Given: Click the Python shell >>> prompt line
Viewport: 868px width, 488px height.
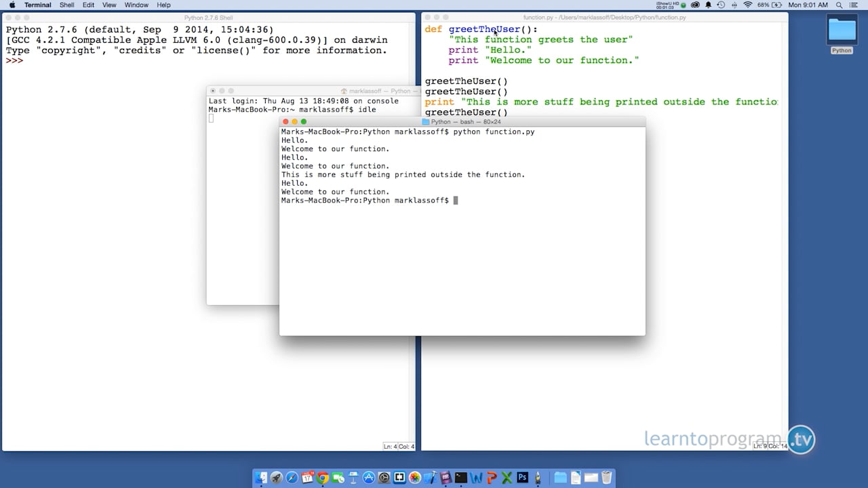Looking at the screenshot, I should [209, 61].
